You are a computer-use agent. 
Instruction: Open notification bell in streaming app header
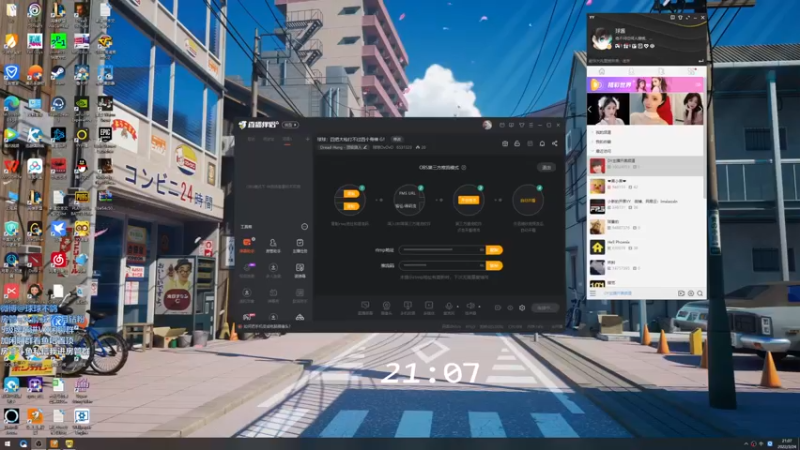click(x=542, y=144)
